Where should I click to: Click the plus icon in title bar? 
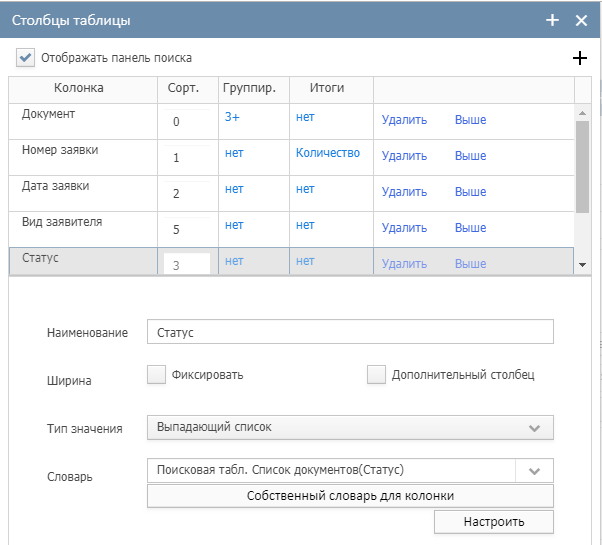(x=552, y=20)
